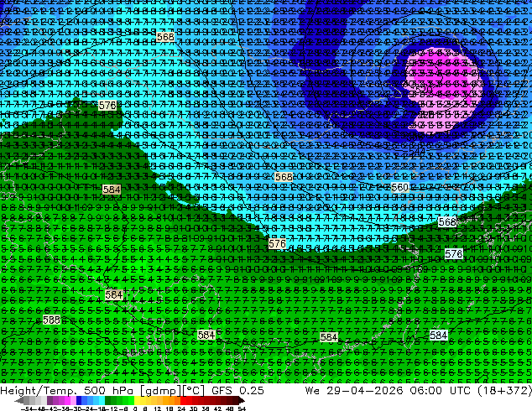Image resolution: width=532 pixels, height=411 pixels.
Task: Click the 'GFS 0.25' model label
Action: [x=237, y=390]
